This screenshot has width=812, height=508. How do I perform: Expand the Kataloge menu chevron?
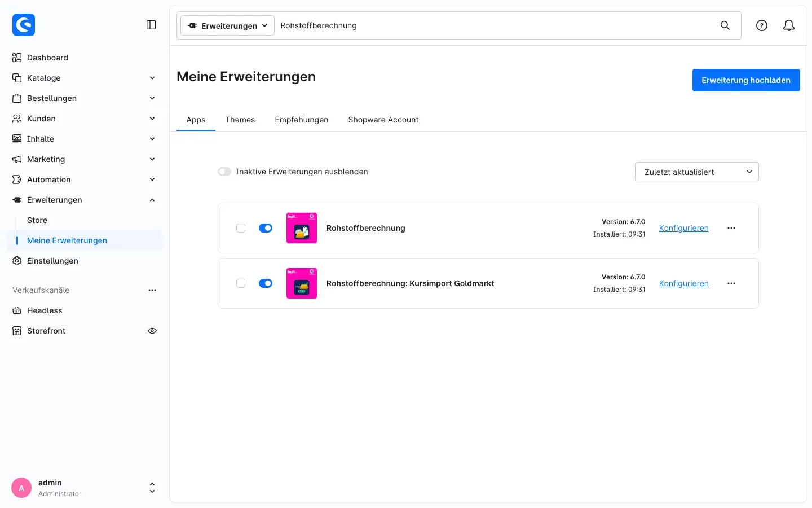(152, 78)
